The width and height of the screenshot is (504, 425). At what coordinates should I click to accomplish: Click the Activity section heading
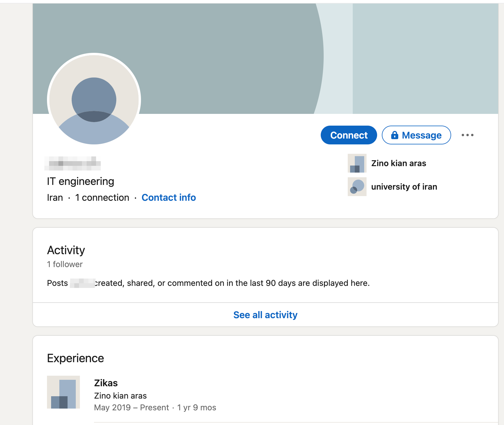click(x=66, y=250)
